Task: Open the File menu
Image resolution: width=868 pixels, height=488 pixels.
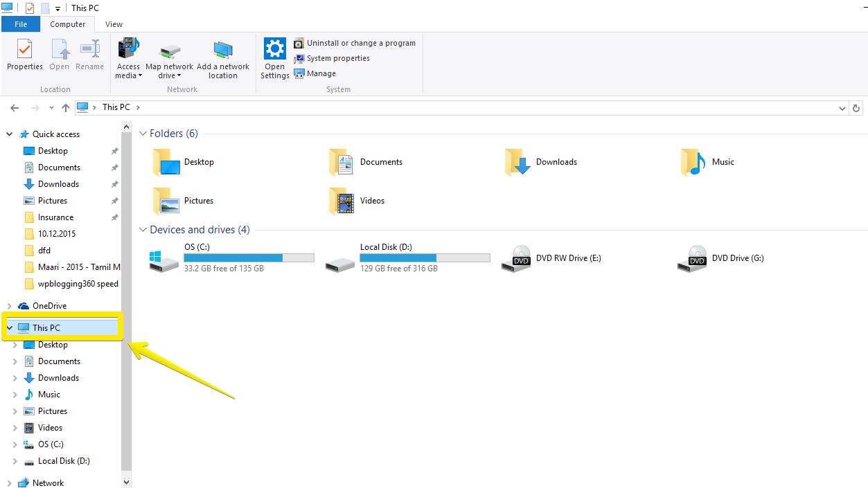Action: point(21,24)
